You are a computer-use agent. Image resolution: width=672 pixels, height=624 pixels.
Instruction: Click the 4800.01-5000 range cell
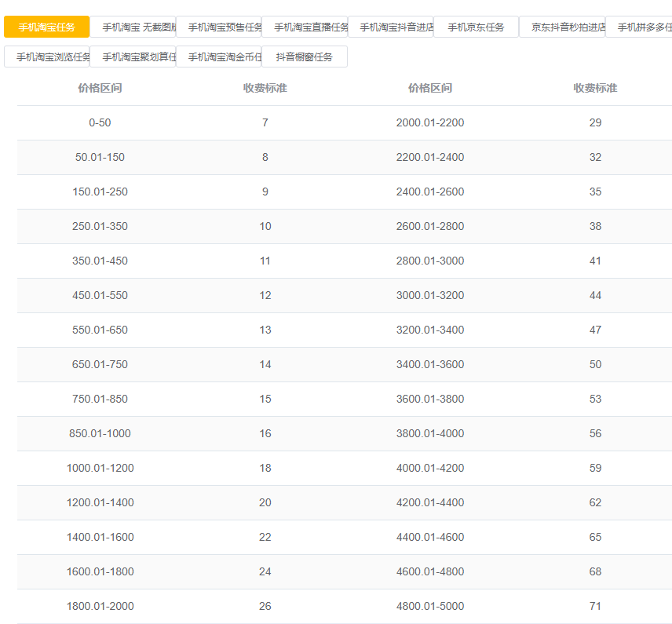[430, 606]
